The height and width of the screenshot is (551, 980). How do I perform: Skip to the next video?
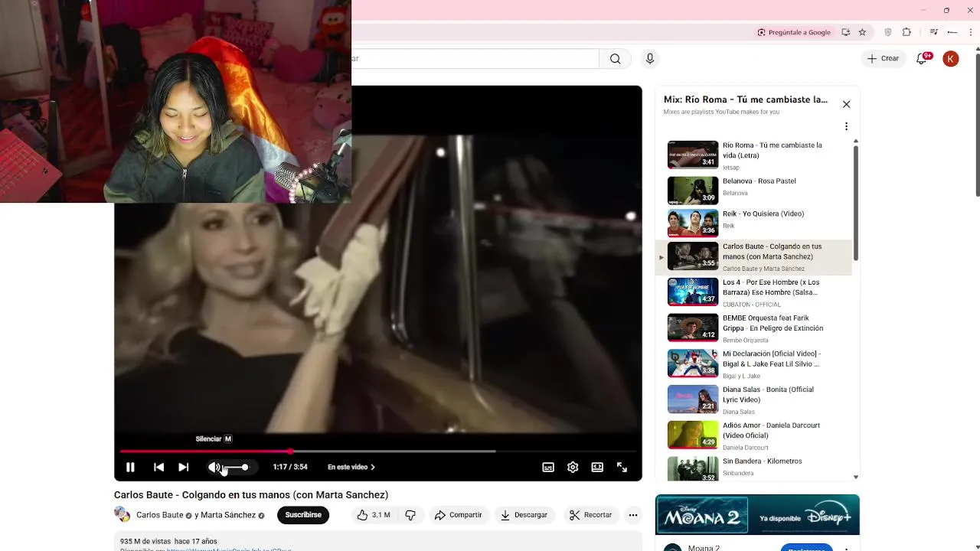click(x=184, y=467)
